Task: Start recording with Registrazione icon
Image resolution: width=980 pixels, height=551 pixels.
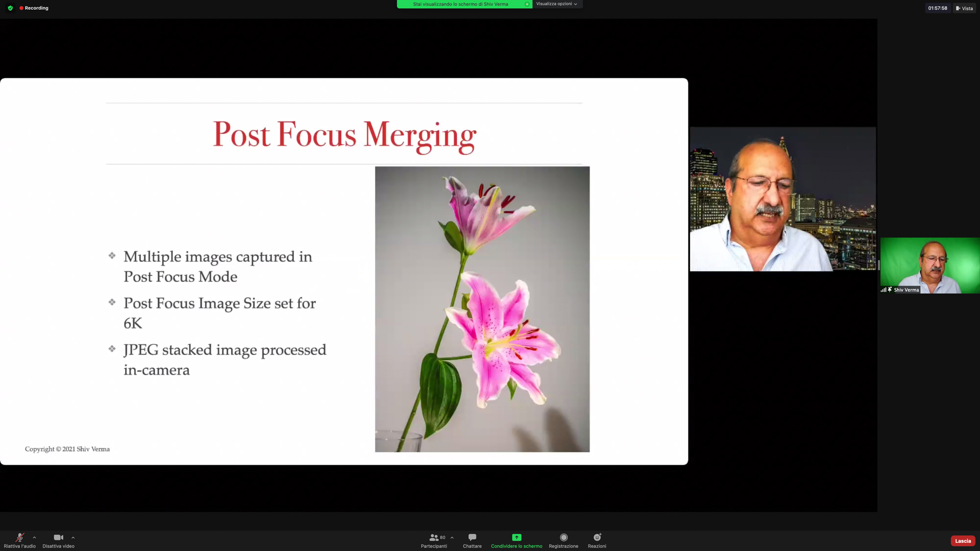Action: [563, 537]
